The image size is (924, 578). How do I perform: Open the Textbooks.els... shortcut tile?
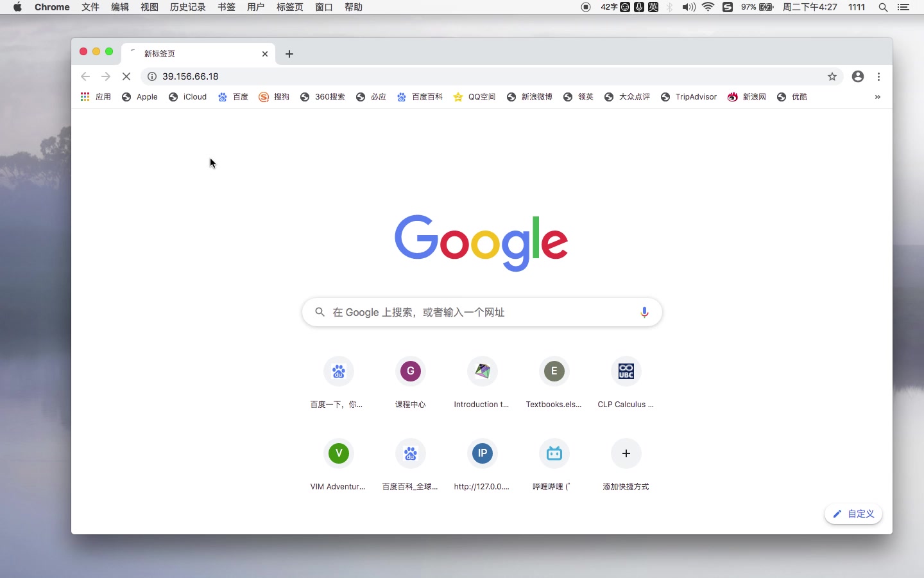[554, 383]
